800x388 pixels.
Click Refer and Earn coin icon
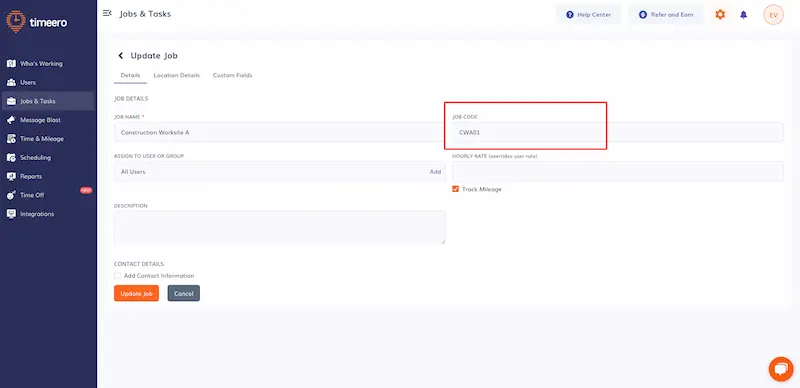[x=643, y=15]
